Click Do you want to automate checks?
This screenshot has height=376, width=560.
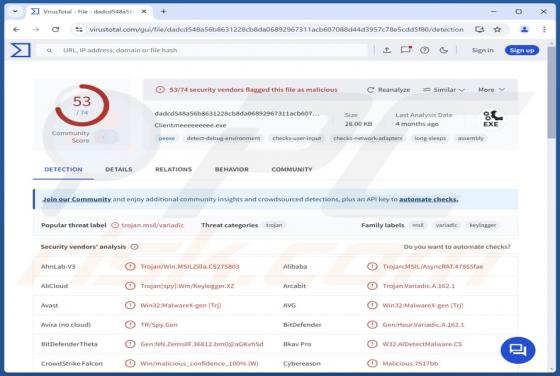coord(457,247)
